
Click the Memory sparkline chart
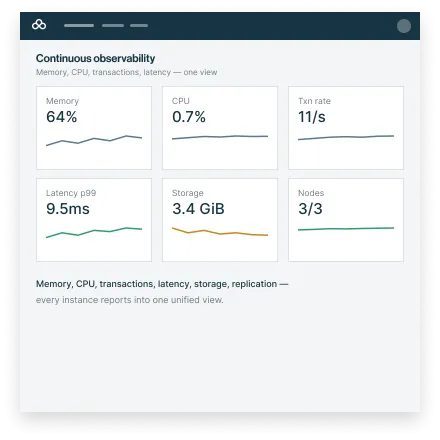click(94, 140)
